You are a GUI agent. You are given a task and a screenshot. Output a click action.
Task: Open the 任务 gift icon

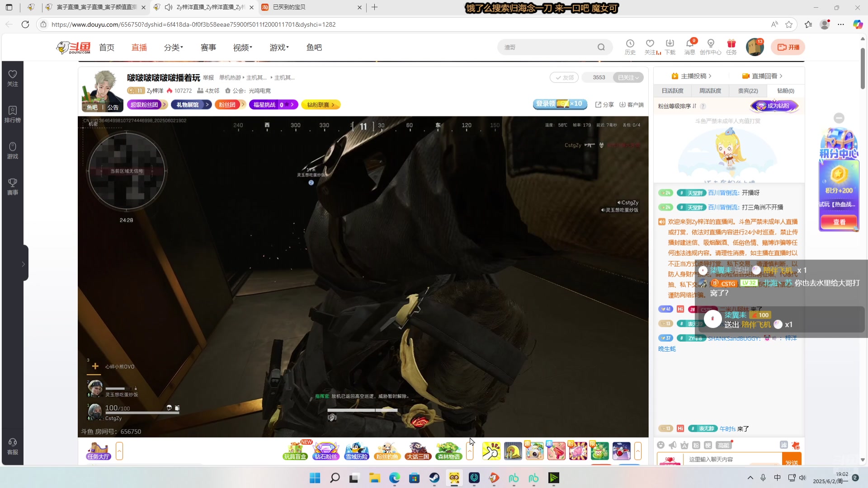[731, 47]
